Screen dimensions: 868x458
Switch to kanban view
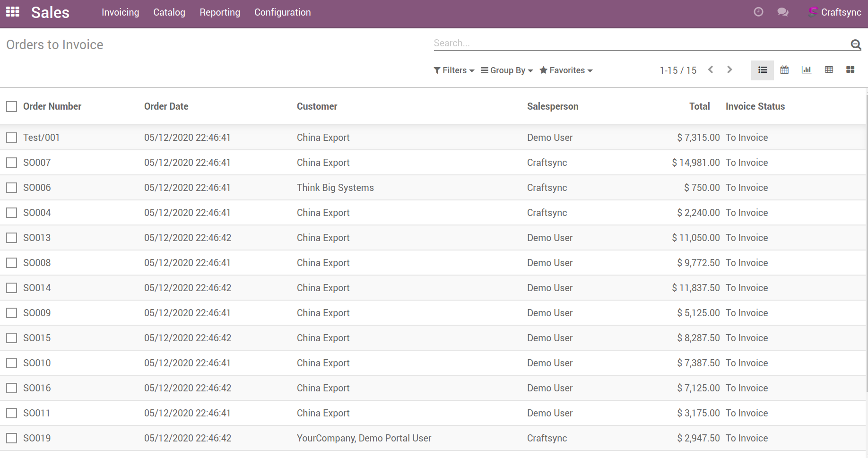click(x=850, y=70)
